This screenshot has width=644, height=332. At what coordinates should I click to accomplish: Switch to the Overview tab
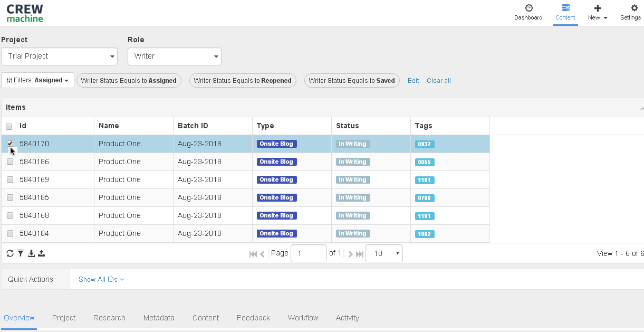click(x=19, y=318)
